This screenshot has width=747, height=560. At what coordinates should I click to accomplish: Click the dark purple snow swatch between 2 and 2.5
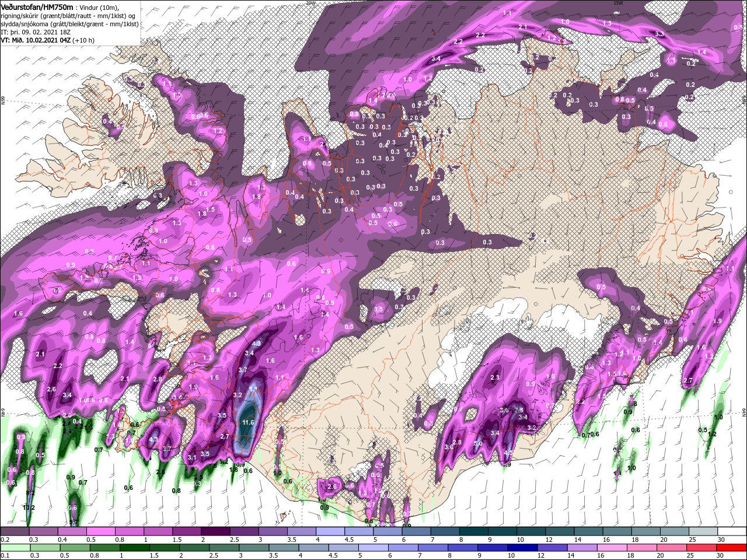point(215,532)
